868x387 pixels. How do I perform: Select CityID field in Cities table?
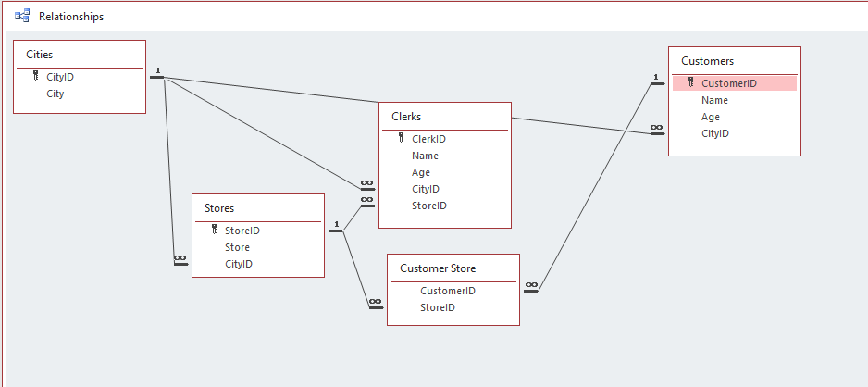pos(60,77)
